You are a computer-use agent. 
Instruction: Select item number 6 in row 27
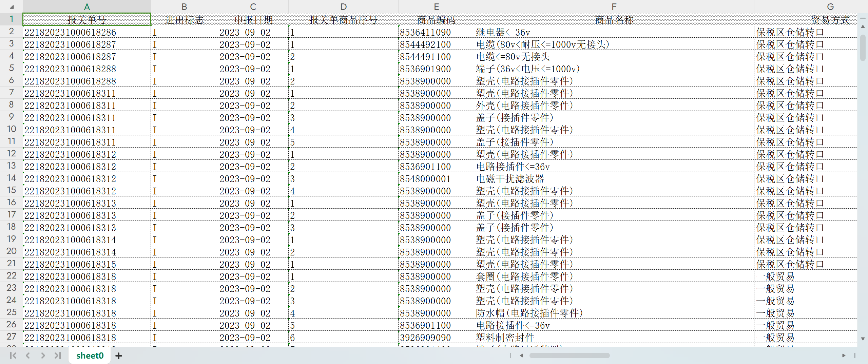pyautogui.click(x=343, y=338)
